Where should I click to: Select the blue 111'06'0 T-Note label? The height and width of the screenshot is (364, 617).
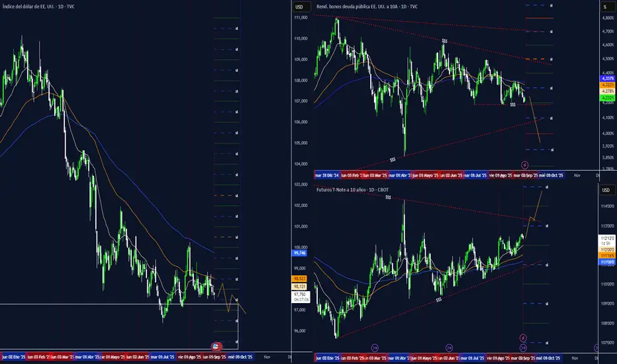[607, 262]
